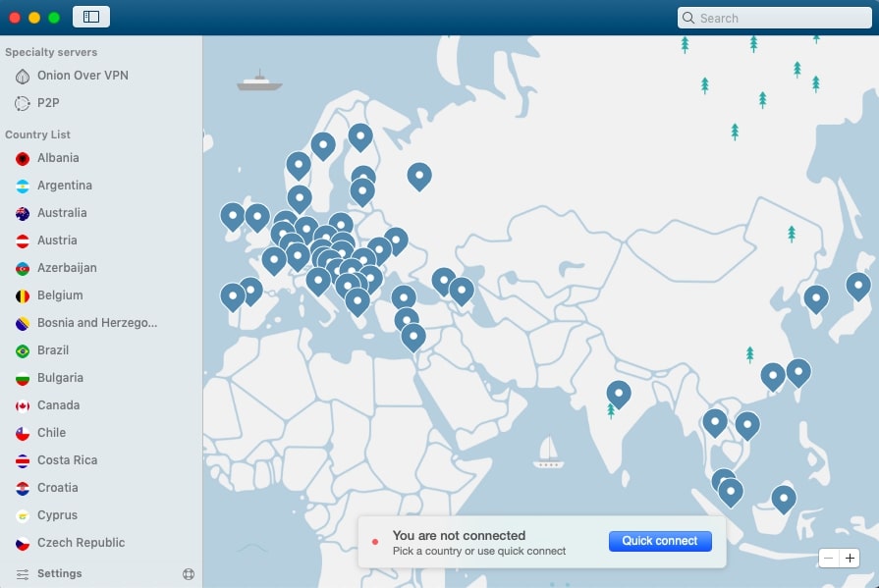Click the Austria flag icon
This screenshot has width=879, height=588.
click(23, 241)
